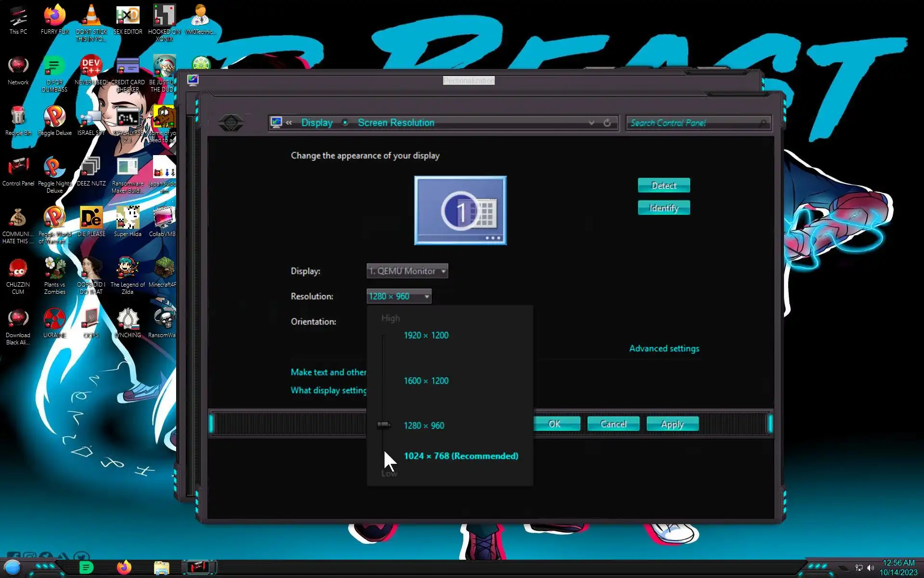Click the Start orb on the taskbar

pos(13,567)
